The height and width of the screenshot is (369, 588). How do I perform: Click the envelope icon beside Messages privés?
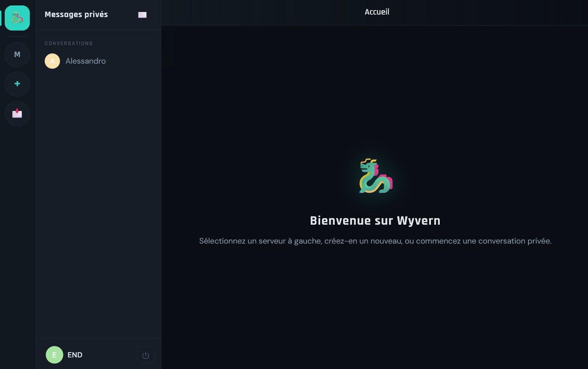pos(142,15)
